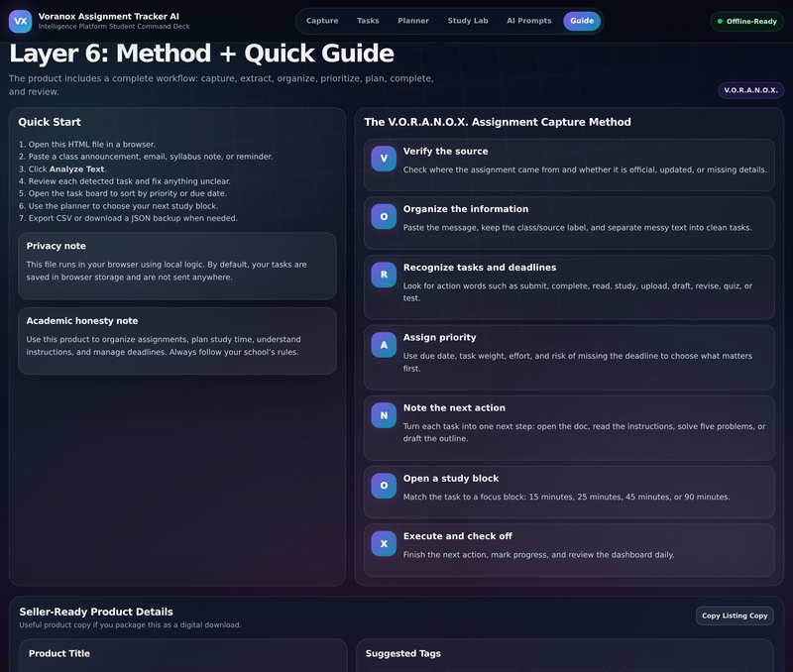Click the Voranox Assignment Tracker AI title
The width and height of the screenshot is (793, 672).
(x=109, y=16)
